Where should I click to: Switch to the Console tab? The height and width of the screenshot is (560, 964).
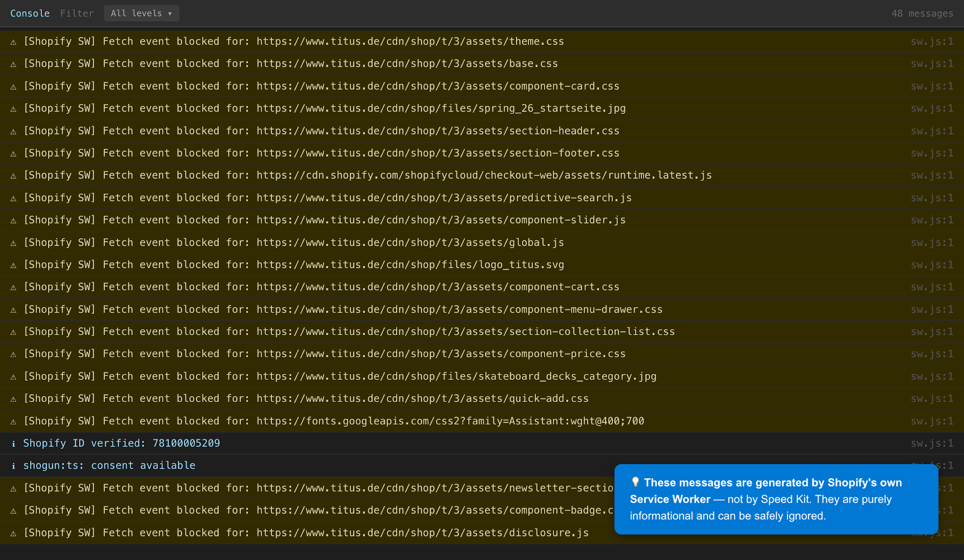[30, 13]
